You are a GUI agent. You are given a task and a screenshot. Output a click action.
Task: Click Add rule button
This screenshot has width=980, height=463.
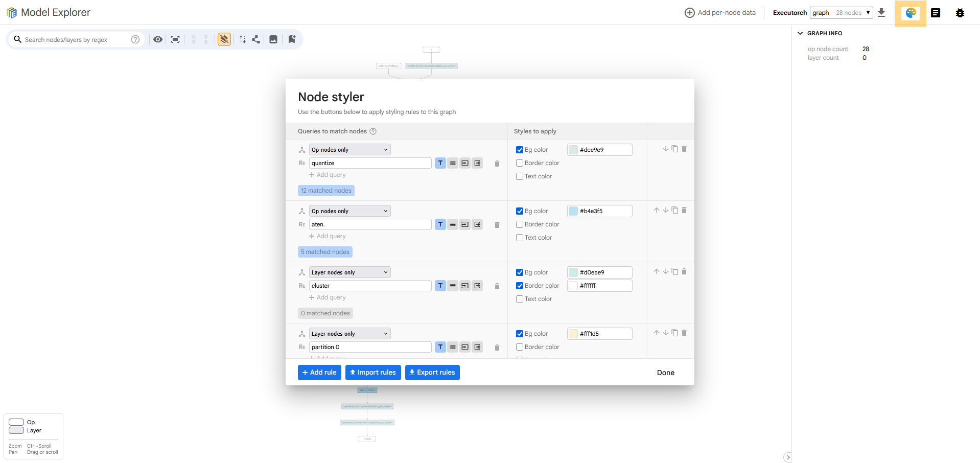[x=319, y=373]
